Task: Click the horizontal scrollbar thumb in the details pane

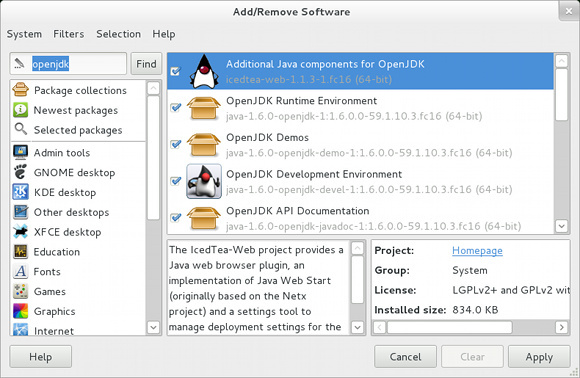Action: [x=449, y=327]
